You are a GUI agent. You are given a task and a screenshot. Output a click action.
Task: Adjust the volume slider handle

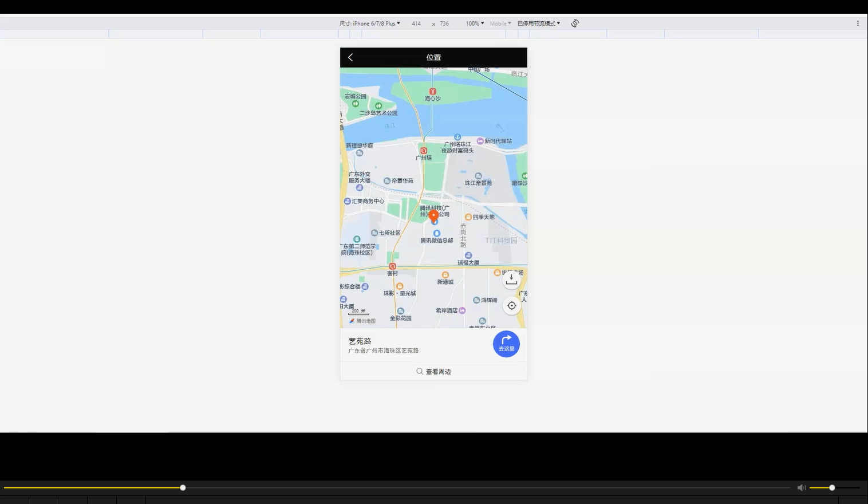[832, 488]
